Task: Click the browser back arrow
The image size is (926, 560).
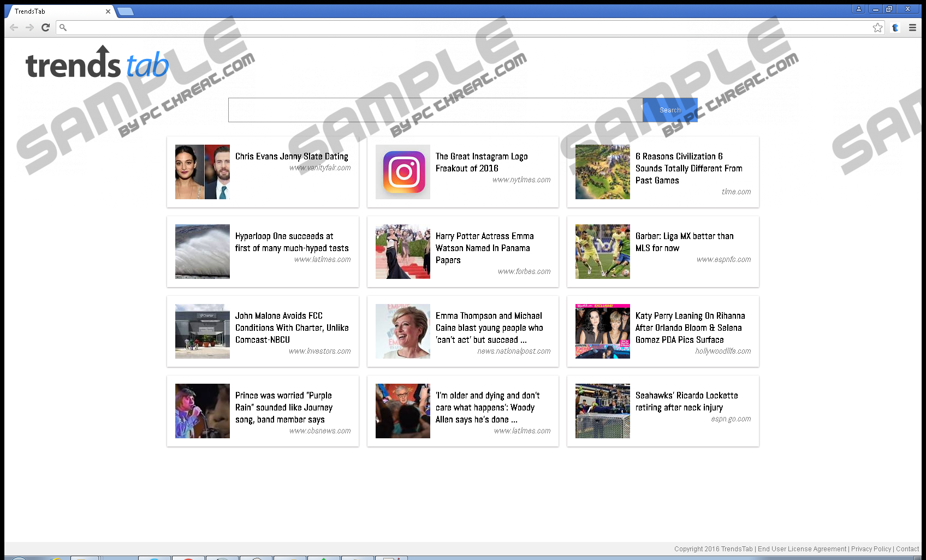Action: (x=14, y=27)
